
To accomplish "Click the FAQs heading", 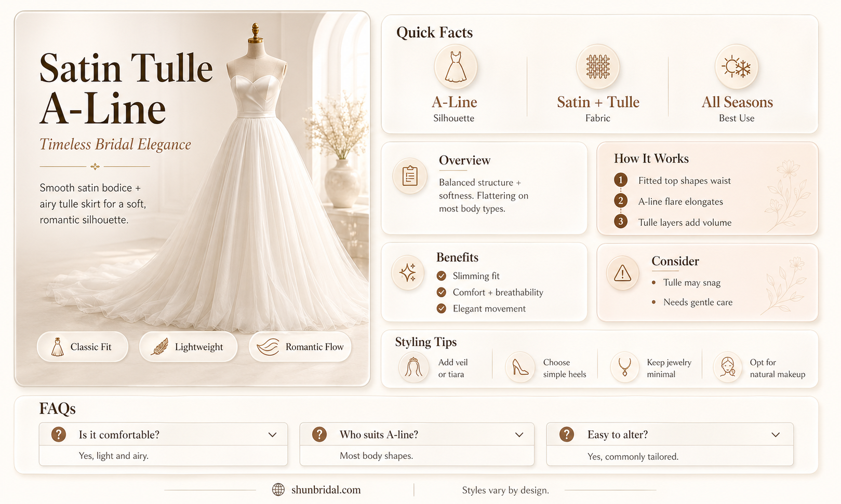I will tap(57, 408).
